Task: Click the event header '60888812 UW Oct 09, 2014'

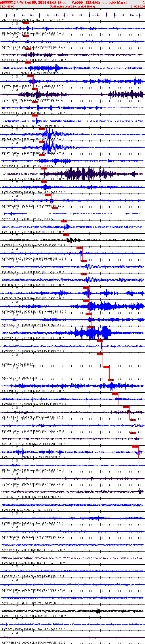Action: pyautogui.click(x=23, y=2)
